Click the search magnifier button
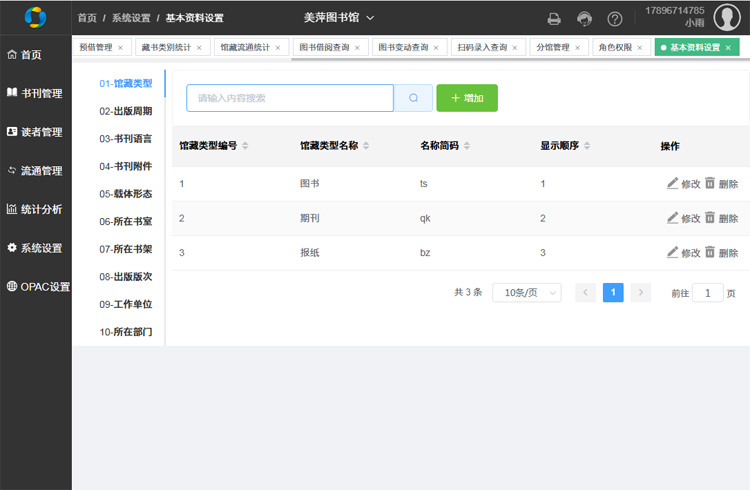Screen dimensions: 750x490 click(x=413, y=98)
